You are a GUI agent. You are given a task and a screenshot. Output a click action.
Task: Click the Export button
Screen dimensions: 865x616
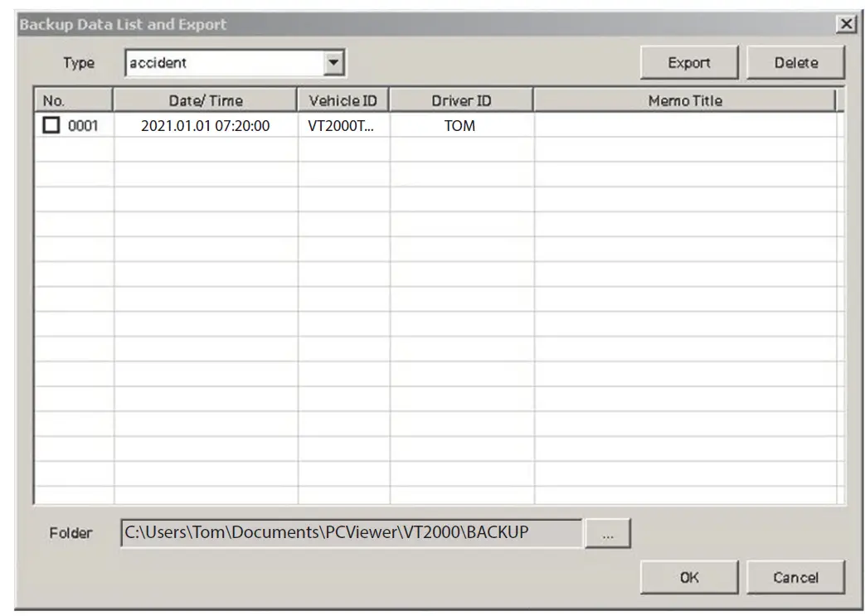tap(688, 61)
